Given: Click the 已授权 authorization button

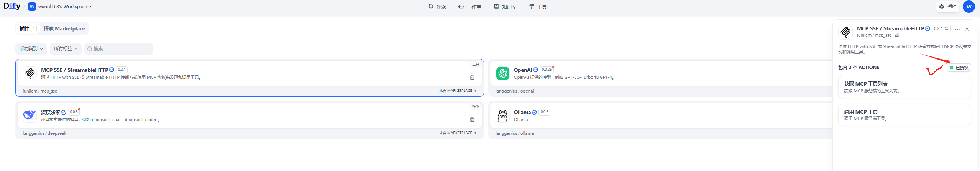Looking at the screenshot, I should [x=959, y=68].
